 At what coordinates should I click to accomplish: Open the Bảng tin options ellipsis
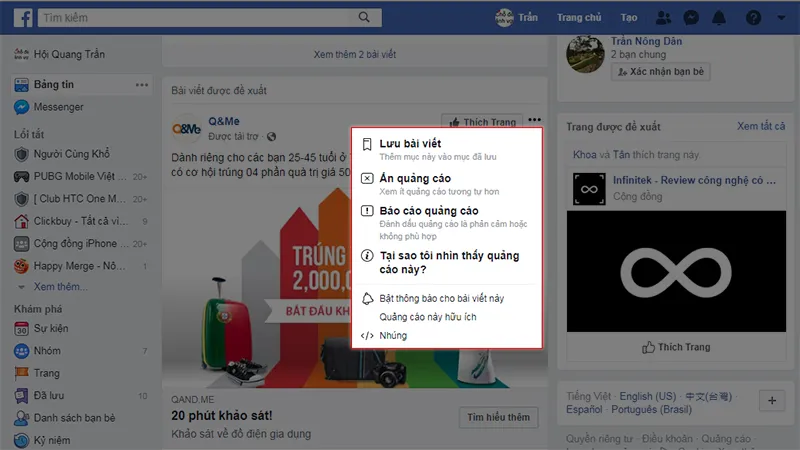click(142, 85)
